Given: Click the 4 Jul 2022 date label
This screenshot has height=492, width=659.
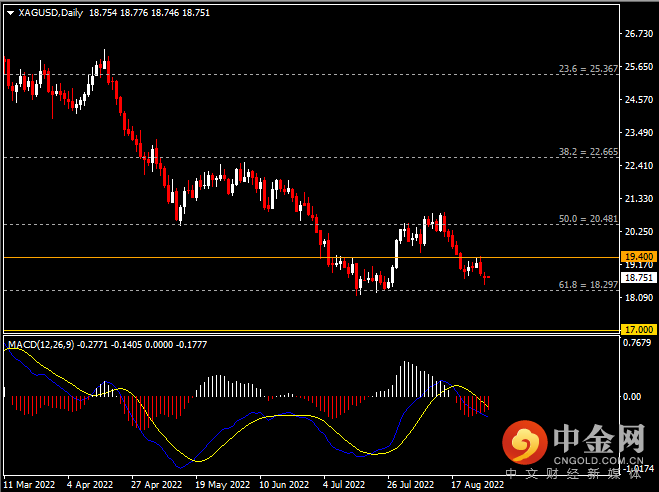Looking at the screenshot, I should (x=344, y=484).
